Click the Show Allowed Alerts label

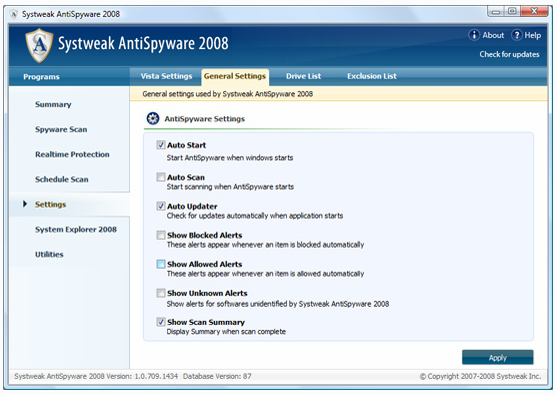click(x=205, y=264)
